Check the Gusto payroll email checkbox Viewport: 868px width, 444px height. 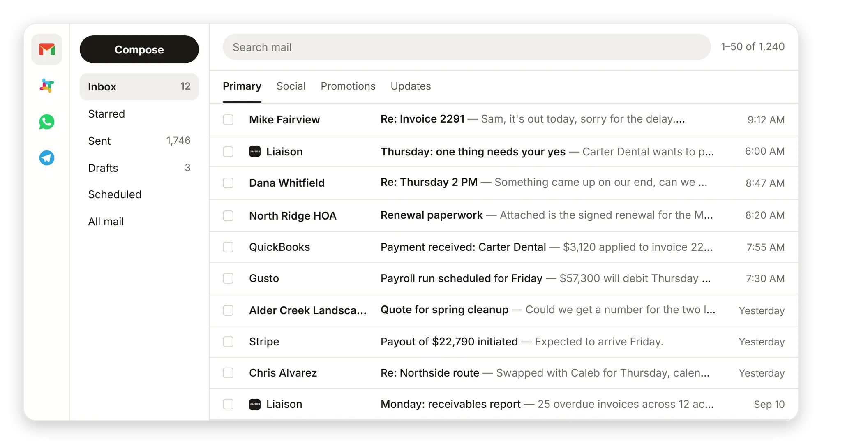[x=228, y=278]
